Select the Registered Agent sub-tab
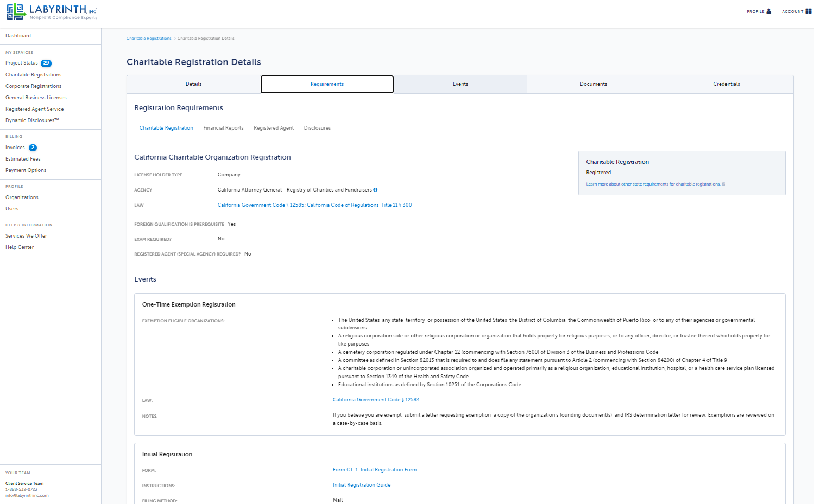 click(274, 128)
